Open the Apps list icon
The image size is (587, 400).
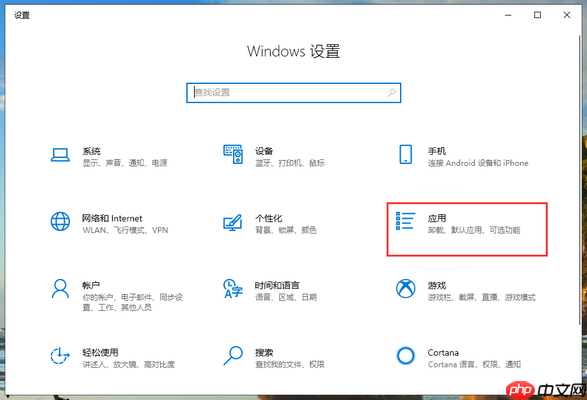[x=405, y=221]
